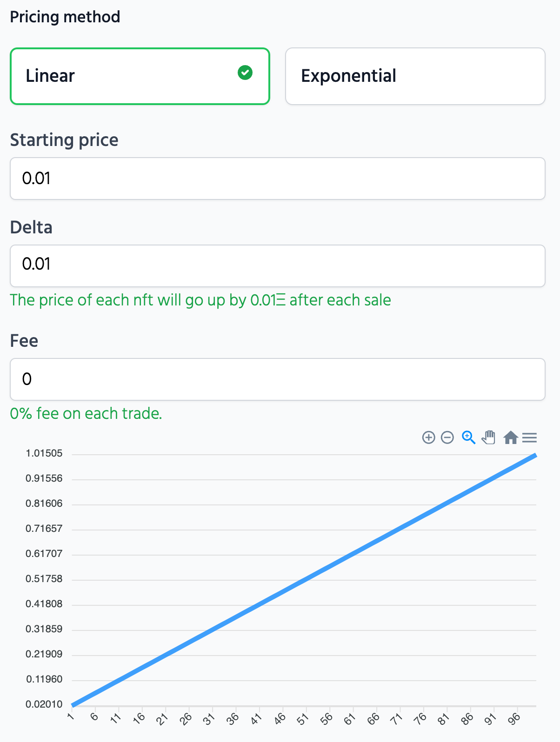Click x-axis tick label 51

303,719
